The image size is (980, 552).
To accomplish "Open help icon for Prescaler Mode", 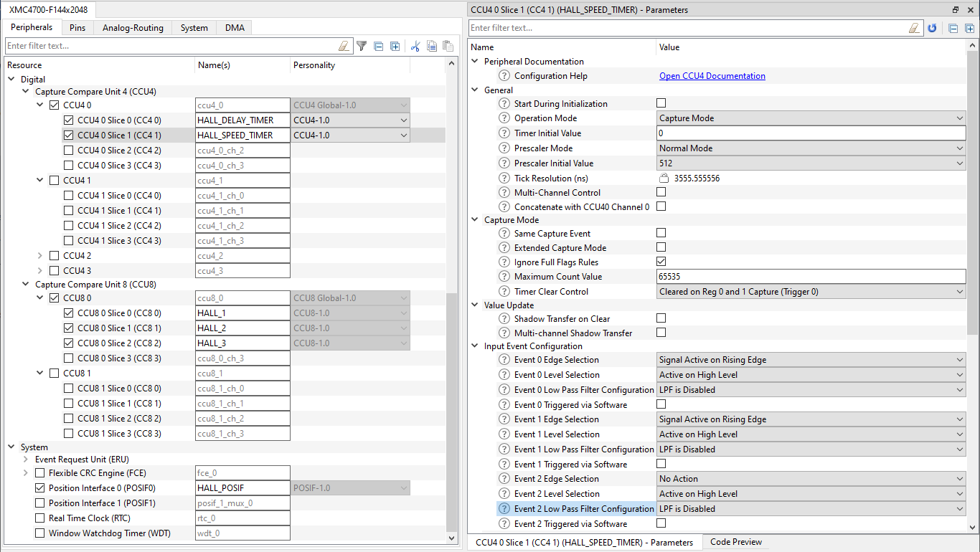I will point(504,148).
